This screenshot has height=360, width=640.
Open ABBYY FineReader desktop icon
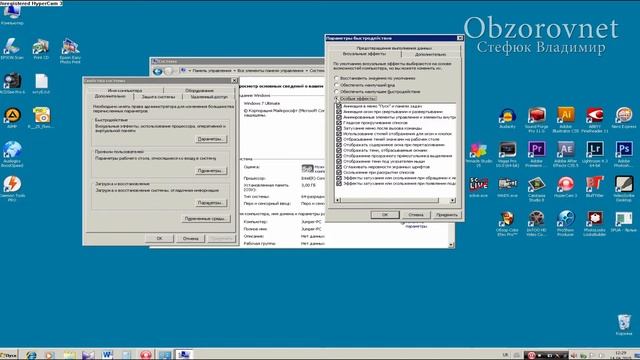tap(595, 119)
